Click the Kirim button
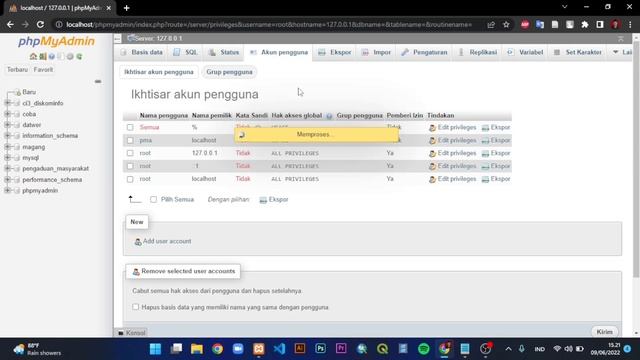This screenshot has width=640, height=360. pyautogui.click(x=604, y=332)
